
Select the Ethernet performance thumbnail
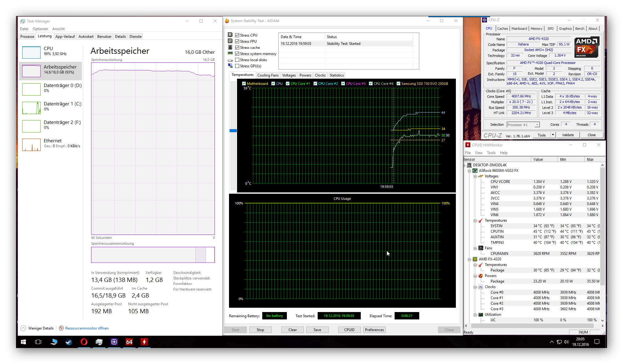[x=31, y=144]
